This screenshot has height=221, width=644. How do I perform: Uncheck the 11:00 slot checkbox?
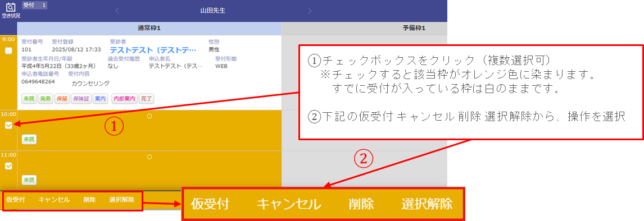(8, 166)
